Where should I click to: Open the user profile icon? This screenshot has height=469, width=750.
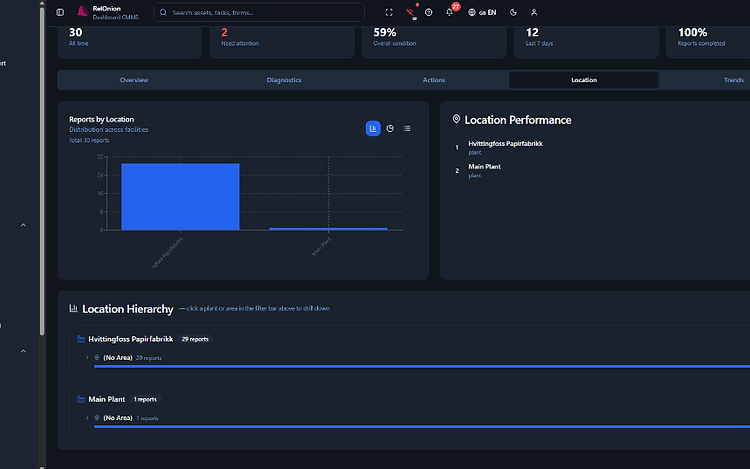[534, 12]
